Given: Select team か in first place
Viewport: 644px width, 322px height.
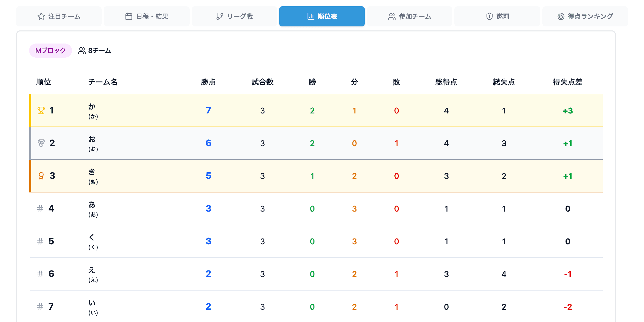Looking at the screenshot, I should pyautogui.click(x=316, y=110).
